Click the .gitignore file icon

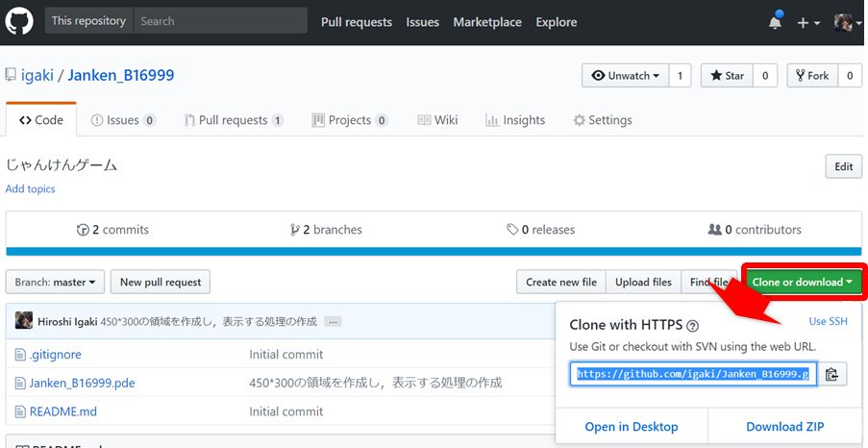click(20, 355)
